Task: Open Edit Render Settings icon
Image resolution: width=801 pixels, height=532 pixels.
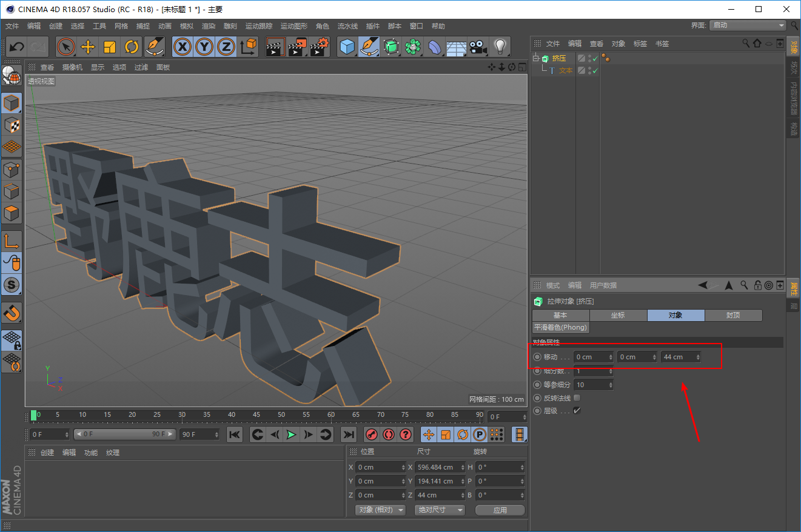Action: pos(320,47)
